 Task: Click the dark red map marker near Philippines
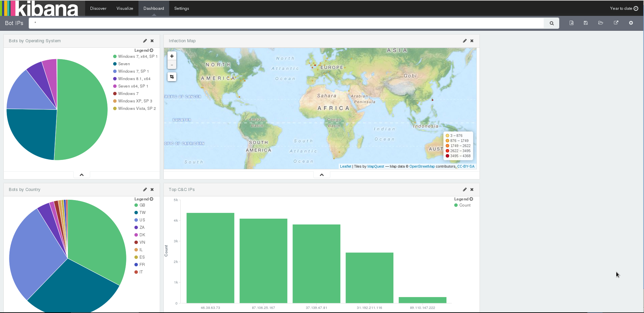(x=433, y=100)
